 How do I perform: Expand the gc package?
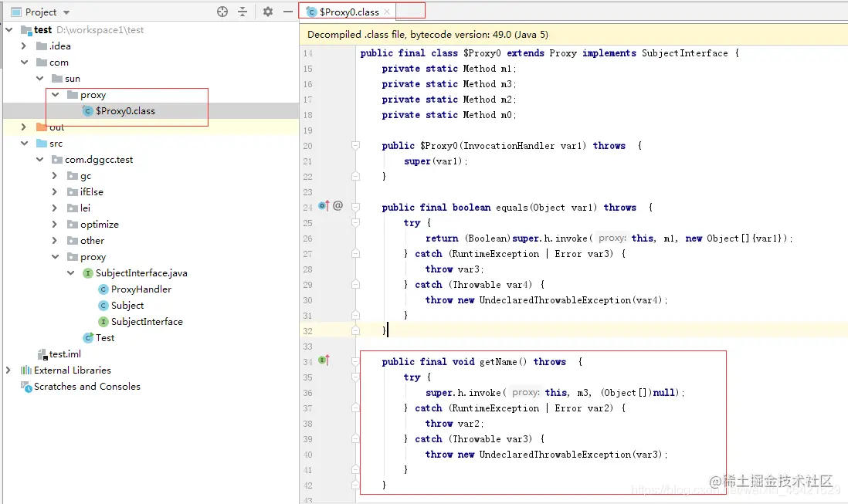[55, 175]
